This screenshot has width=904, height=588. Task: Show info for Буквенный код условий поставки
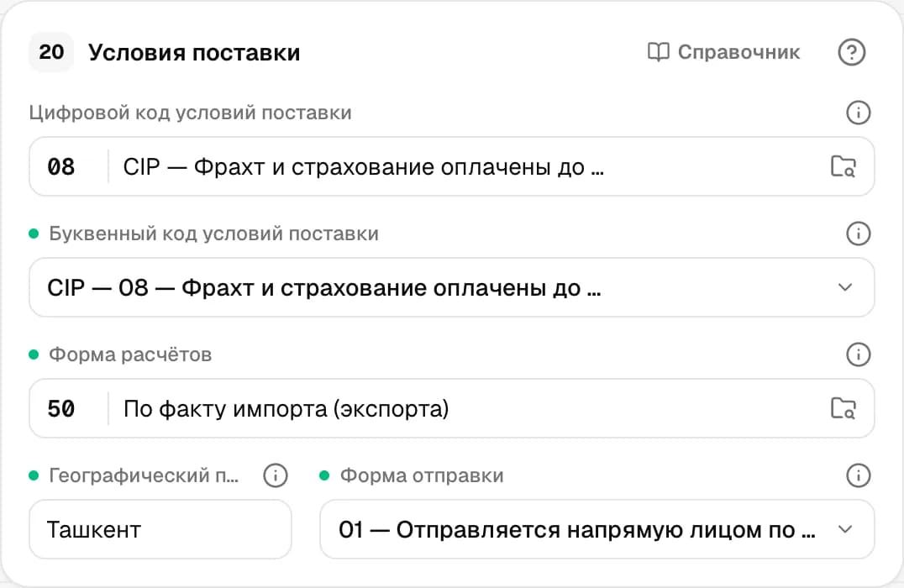click(858, 234)
